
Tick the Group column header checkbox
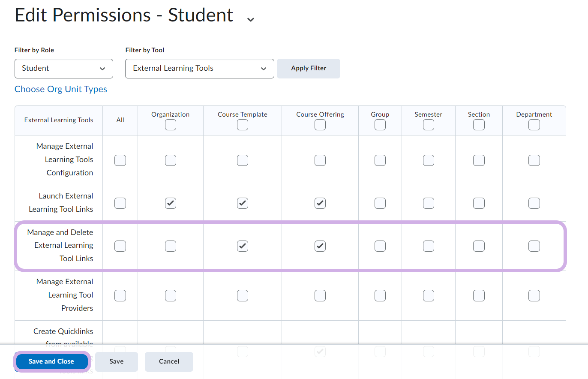pos(380,125)
